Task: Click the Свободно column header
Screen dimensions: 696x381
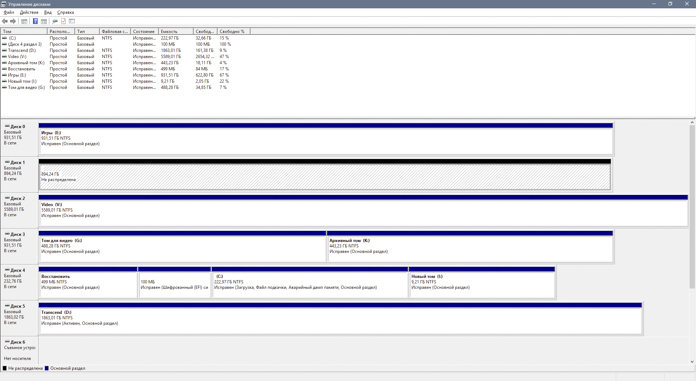Action: click(206, 32)
